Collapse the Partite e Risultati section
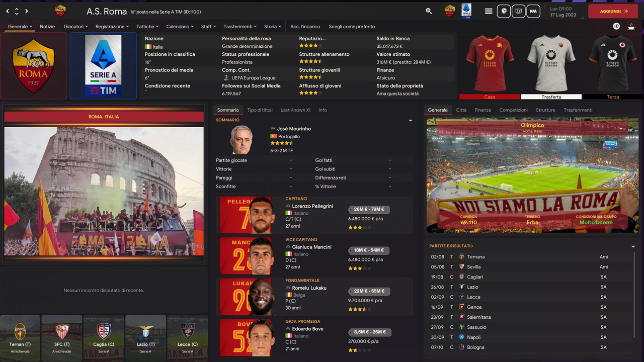 point(633,246)
